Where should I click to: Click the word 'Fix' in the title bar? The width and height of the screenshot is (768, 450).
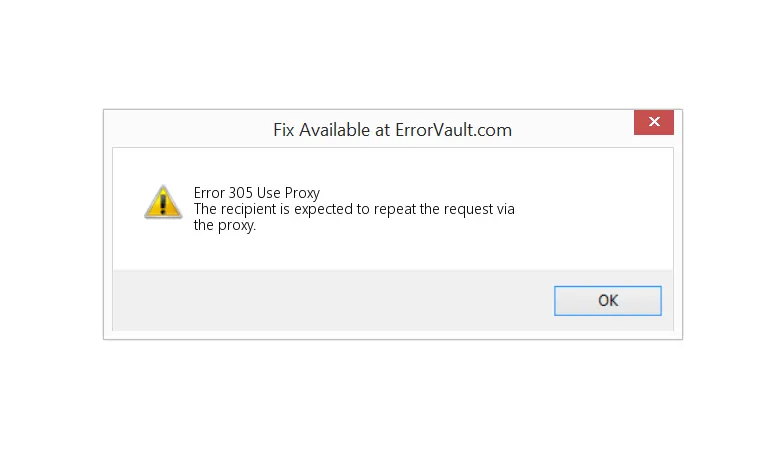point(284,130)
